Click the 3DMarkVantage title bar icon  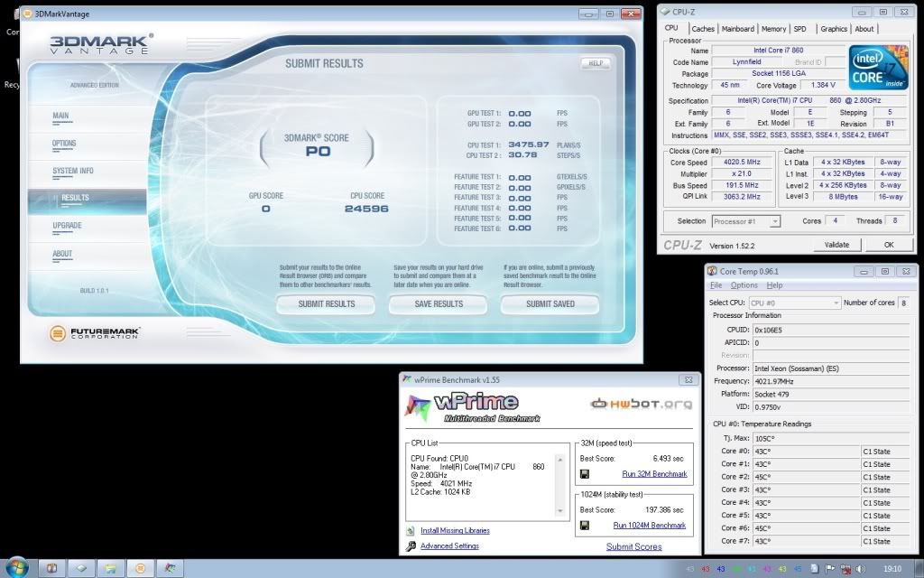(x=27, y=14)
